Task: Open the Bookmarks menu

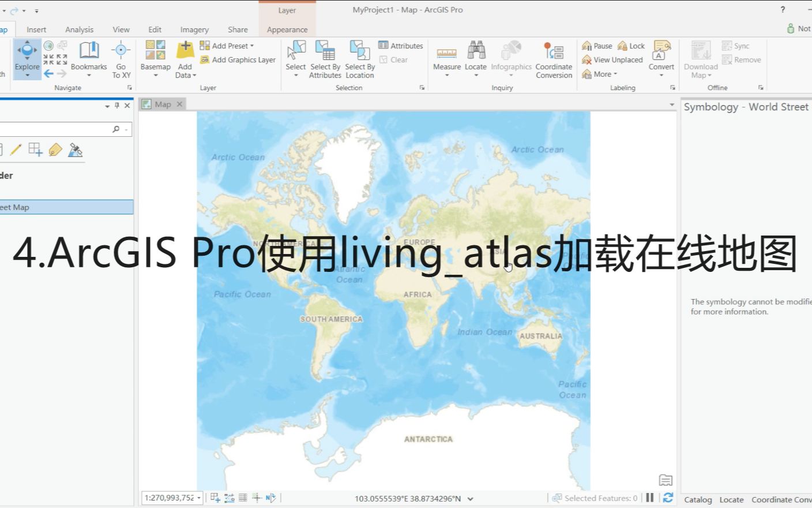Action: [89, 59]
